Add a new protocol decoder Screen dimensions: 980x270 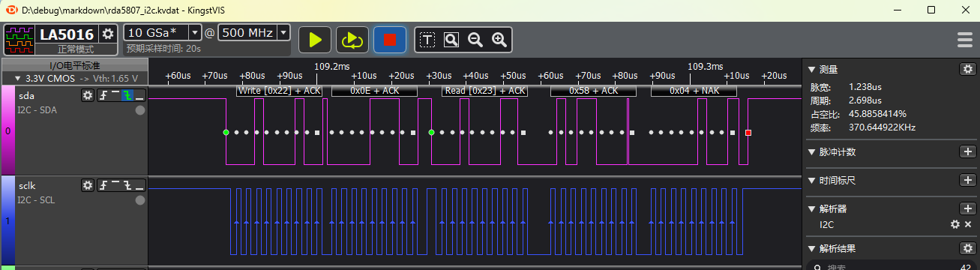[967, 209]
